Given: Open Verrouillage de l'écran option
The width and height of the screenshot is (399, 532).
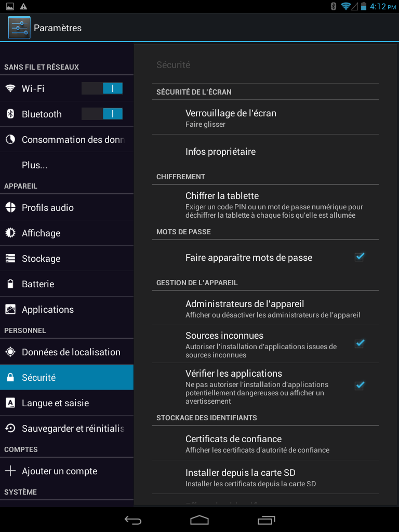Looking at the screenshot, I should point(265,117).
